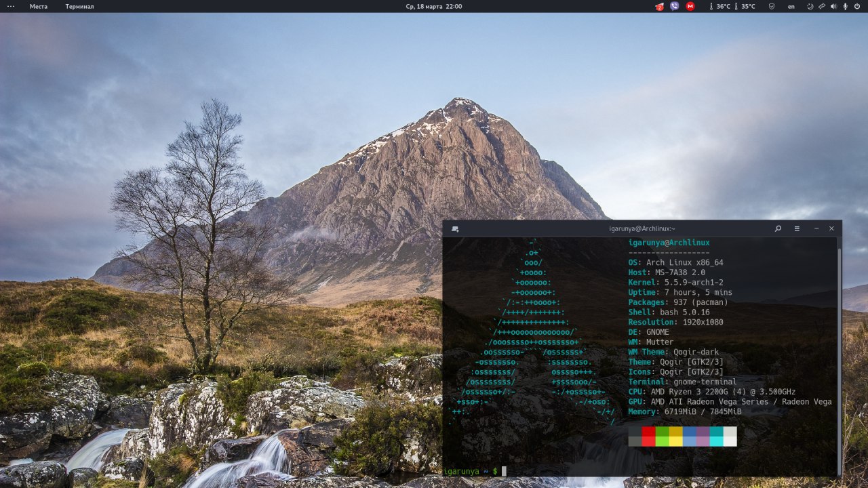Click the 'Kernel: 5.5.9-arch1-2' line

676,282
